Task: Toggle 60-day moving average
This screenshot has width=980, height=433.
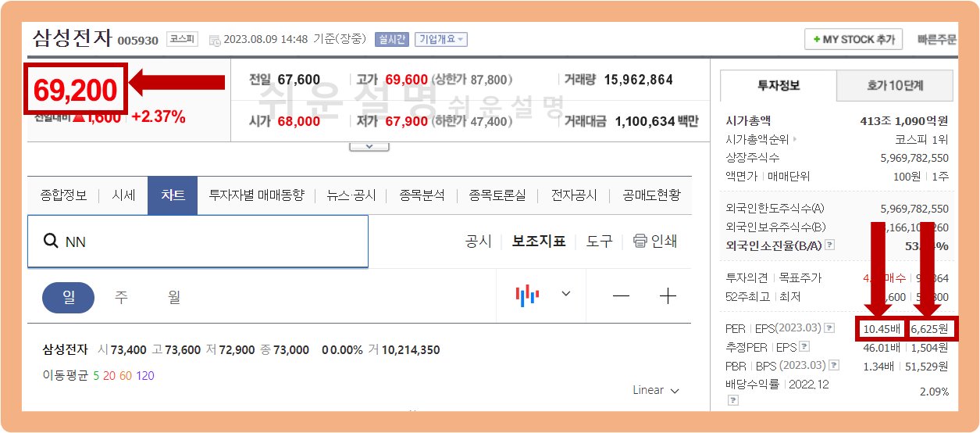Action: coord(126,376)
